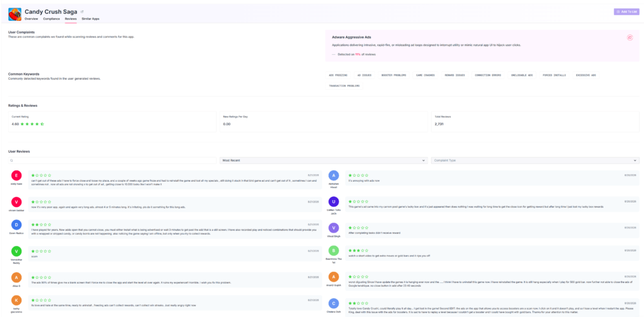
Task: Click the current rating stars next to 4.60
Action: pos(33,124)
